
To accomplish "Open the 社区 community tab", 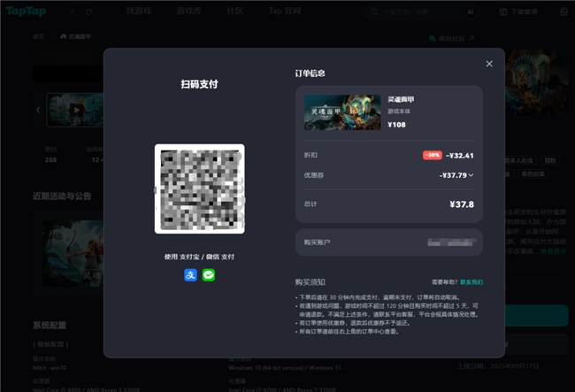I will (234, 12).
